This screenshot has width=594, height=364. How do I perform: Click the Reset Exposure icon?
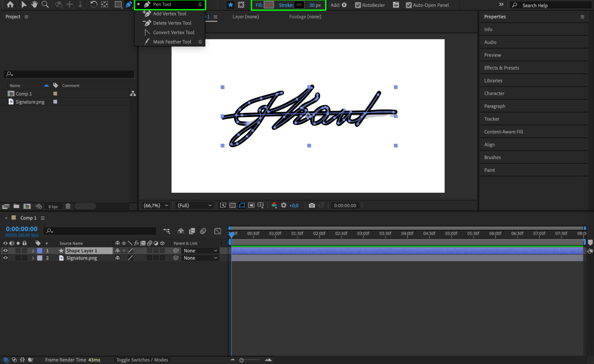point(284,205)
